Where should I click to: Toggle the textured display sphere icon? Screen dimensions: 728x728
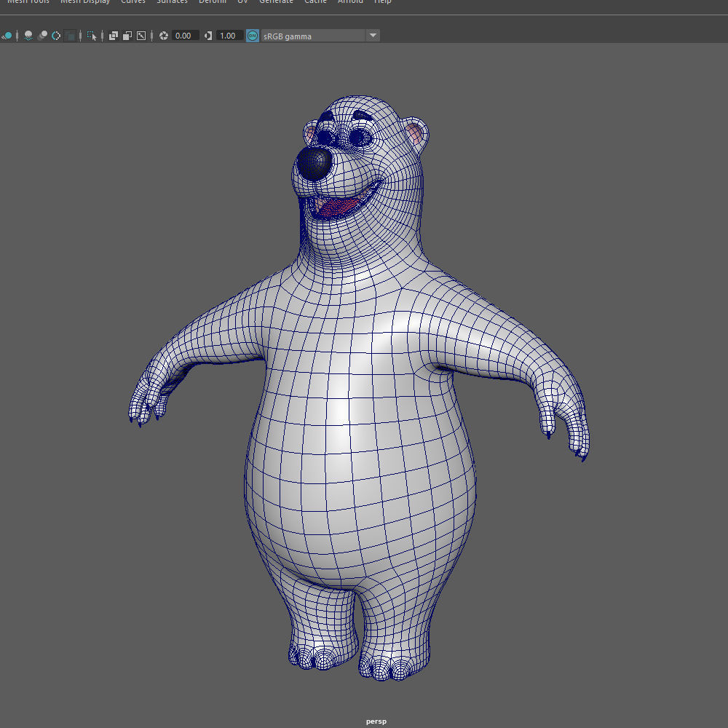pyautogui.click(x=7, y=36)
